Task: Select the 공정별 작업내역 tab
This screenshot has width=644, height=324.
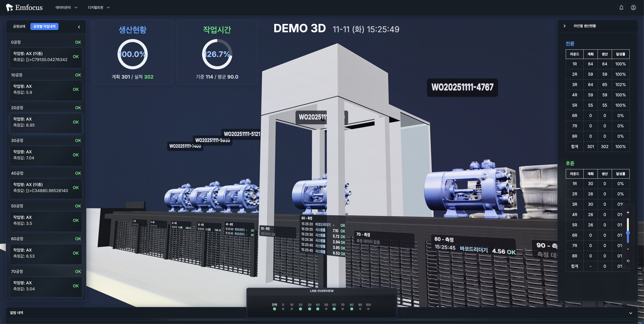Action: click(44, 27)
